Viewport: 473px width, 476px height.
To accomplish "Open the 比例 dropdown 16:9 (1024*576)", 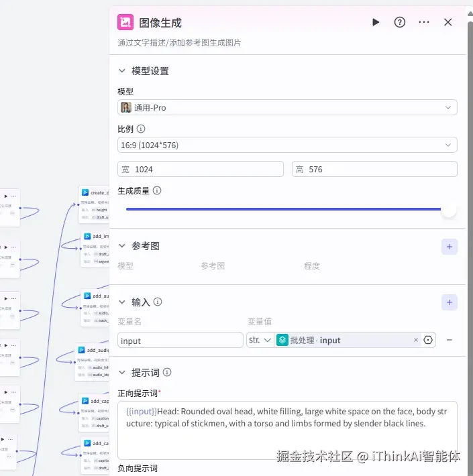I will point(287,145).
